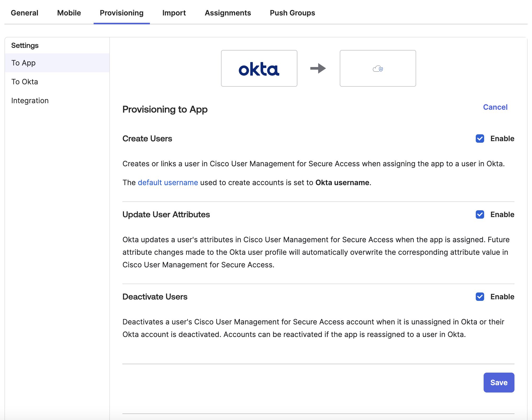Image resolution: width=532 pixels, height=420 pixels.
Task: Click the Save button
Action: (x=499, y=382)
